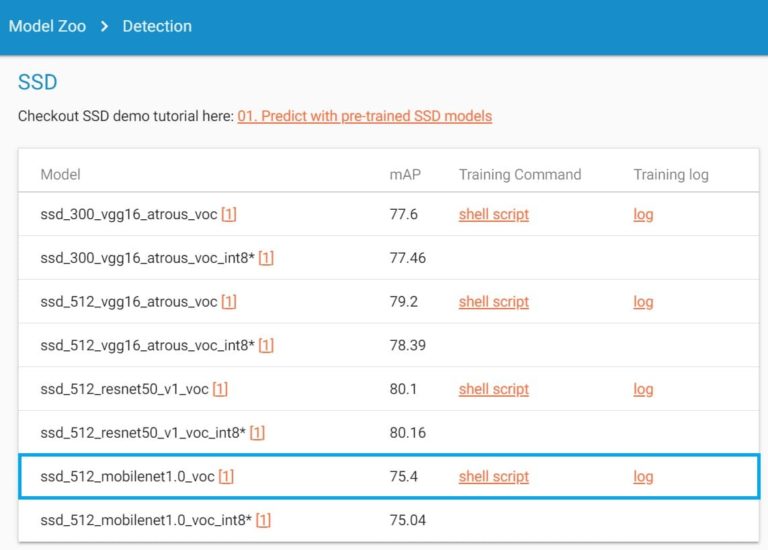Screen dimensions: 768x550
Task: Select the SSD section heading
Action: [37, 82]
